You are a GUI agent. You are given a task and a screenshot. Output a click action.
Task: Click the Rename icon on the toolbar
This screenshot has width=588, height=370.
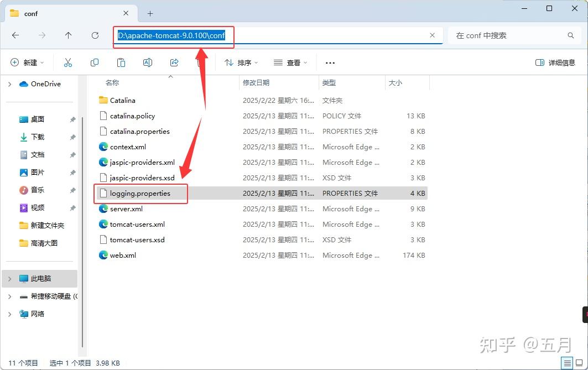click(x=148, y=62)
